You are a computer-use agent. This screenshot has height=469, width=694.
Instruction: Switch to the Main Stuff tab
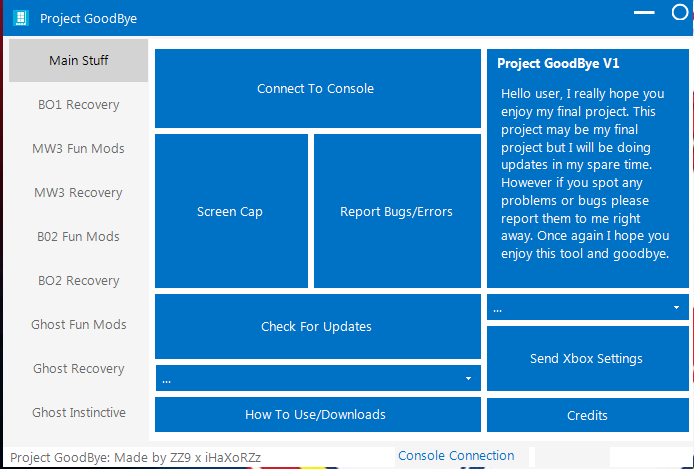pyautogui.click(x=79, y=61)
